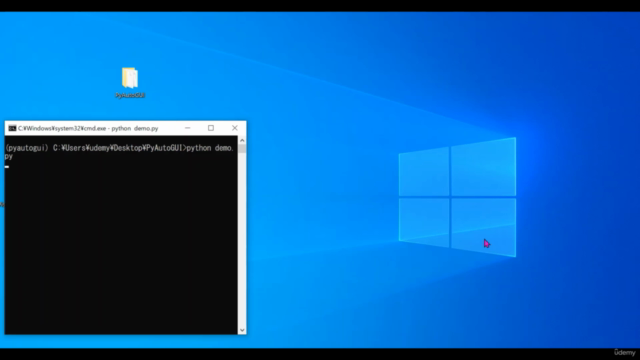Minimize the cmd.exe command prompt window

click(x=187, y=128)
